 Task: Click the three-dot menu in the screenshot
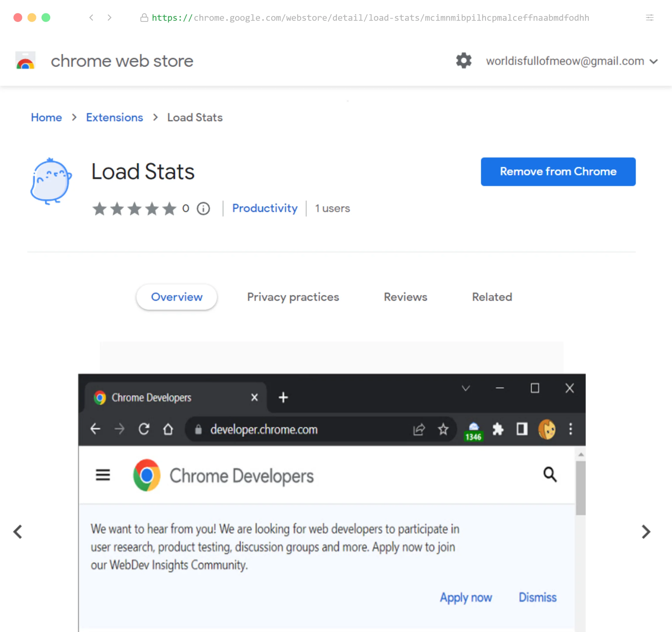coord(571,429)
